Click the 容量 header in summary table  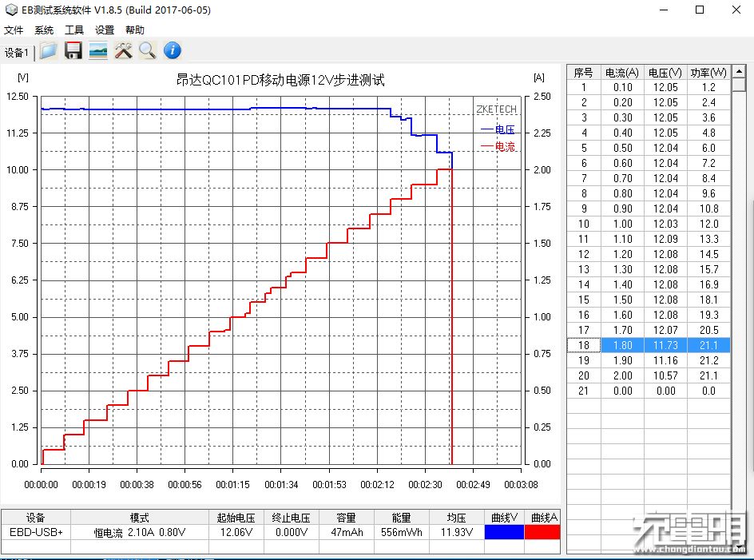coord(346,517)
